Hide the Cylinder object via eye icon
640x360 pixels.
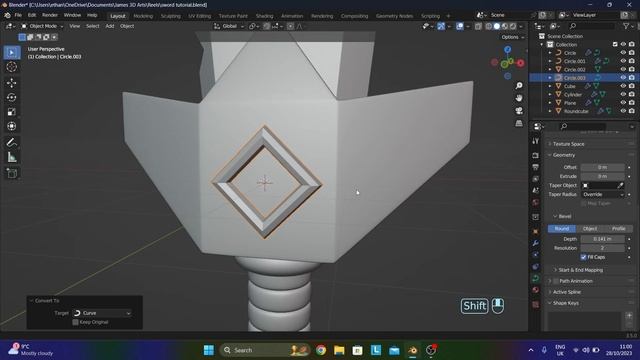point(623,94)
